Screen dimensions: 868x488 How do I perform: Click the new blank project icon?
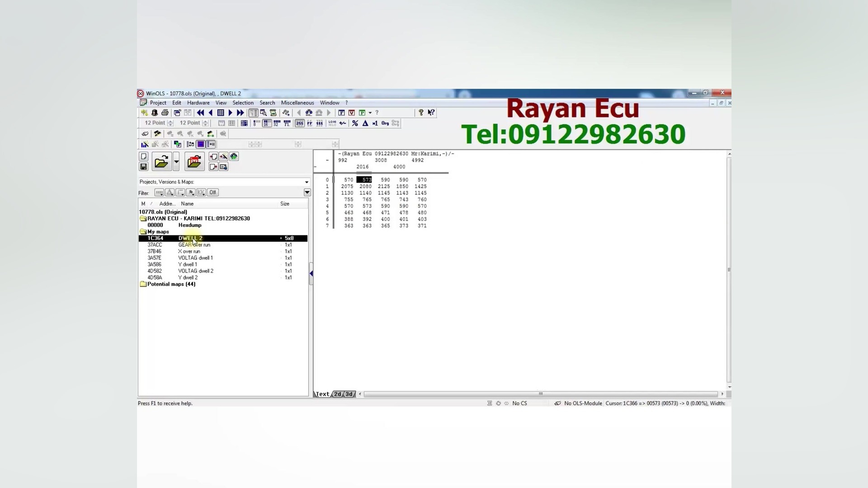[x=144, y=156]
